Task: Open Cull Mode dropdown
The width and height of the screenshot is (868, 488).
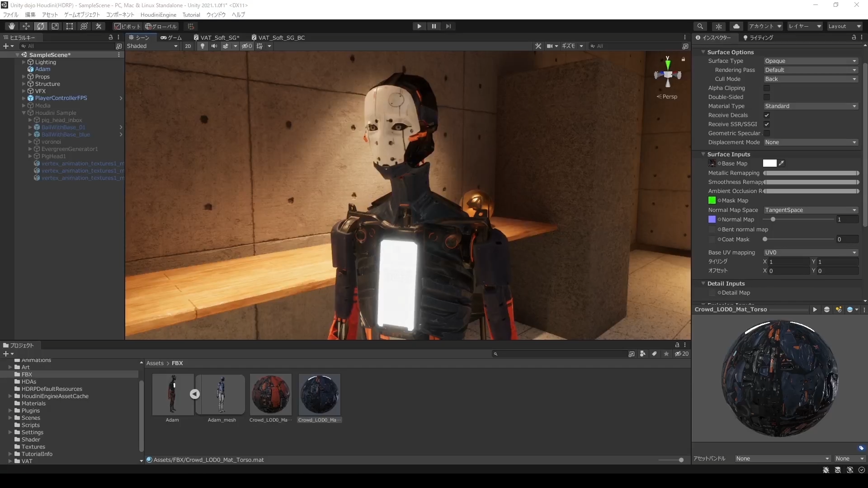Action: pyautogui.click(x=810, y=79)
